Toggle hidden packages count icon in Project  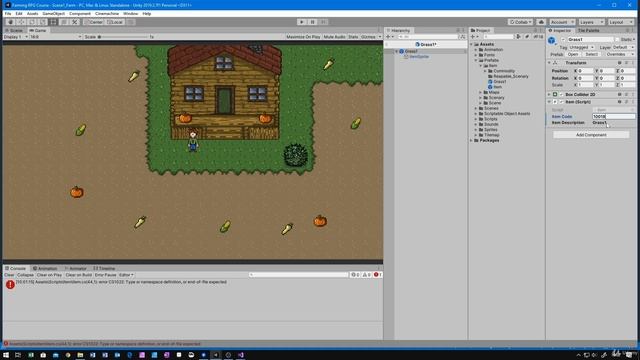coord(538,37)
